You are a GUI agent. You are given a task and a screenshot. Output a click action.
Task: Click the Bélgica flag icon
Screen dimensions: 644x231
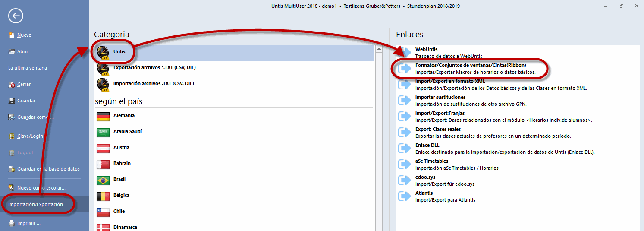(x=103, y=196)
